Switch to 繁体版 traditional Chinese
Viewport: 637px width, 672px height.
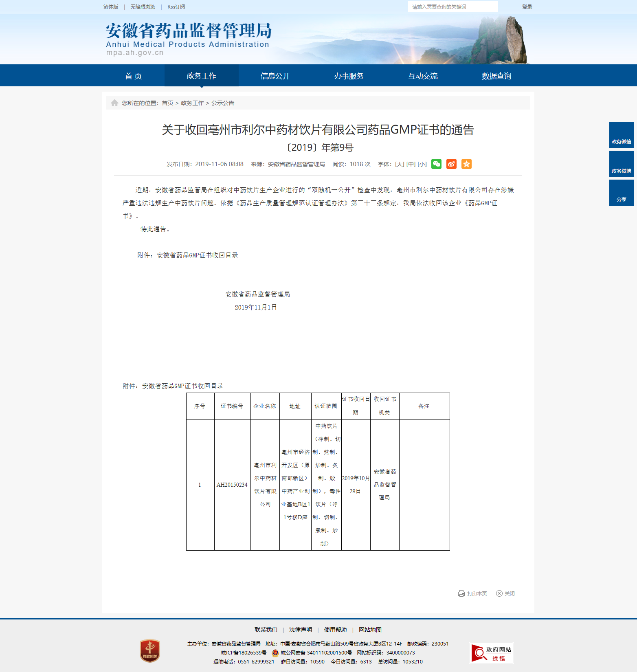[x=111, y=7]
